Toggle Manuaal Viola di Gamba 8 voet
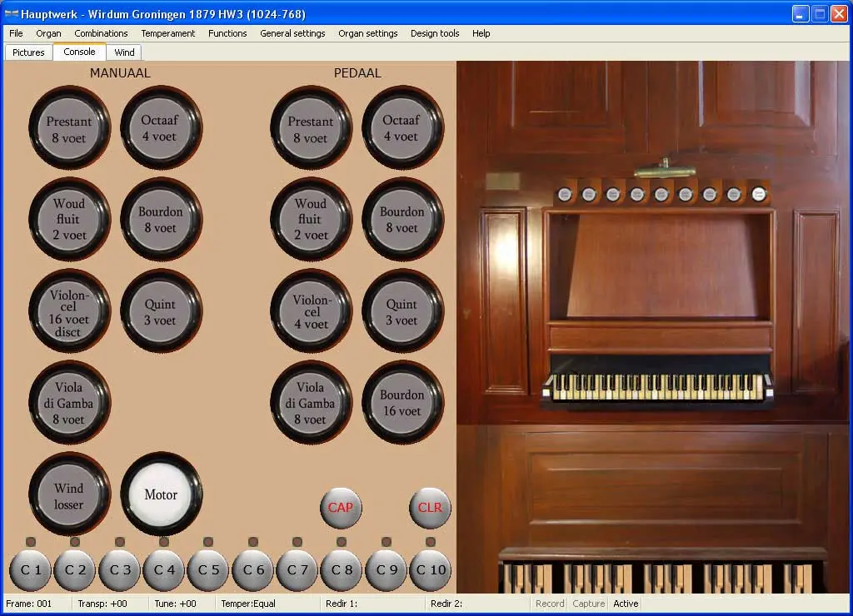853x616 pixels. pos(69,403)
